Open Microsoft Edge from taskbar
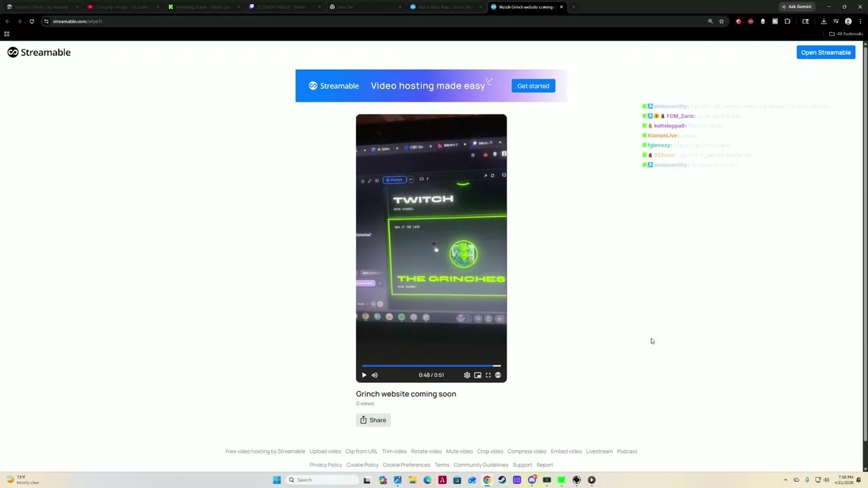This screenshot has width=868, height=488. pyautogui.click(x=427, y=480)
